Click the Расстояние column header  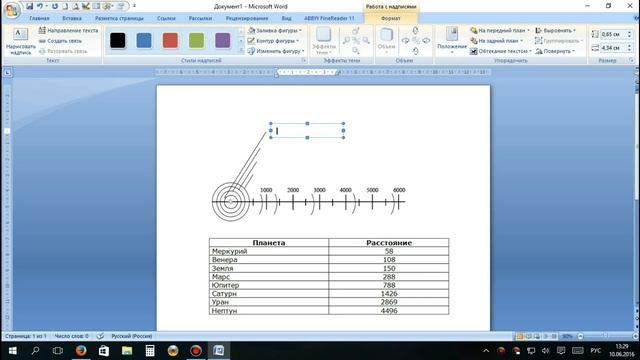click(389, 243)
